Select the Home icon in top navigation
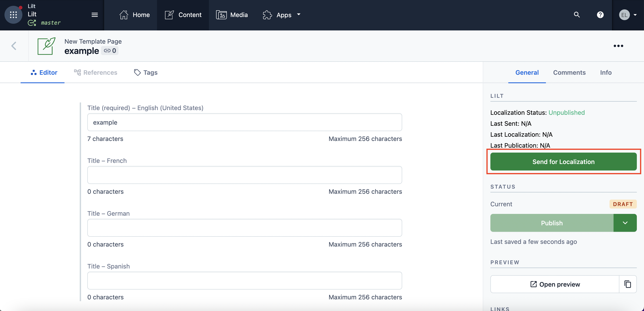The width and height of the screenshot is (644, 311). pyautogui.click(x=124, y=15)
